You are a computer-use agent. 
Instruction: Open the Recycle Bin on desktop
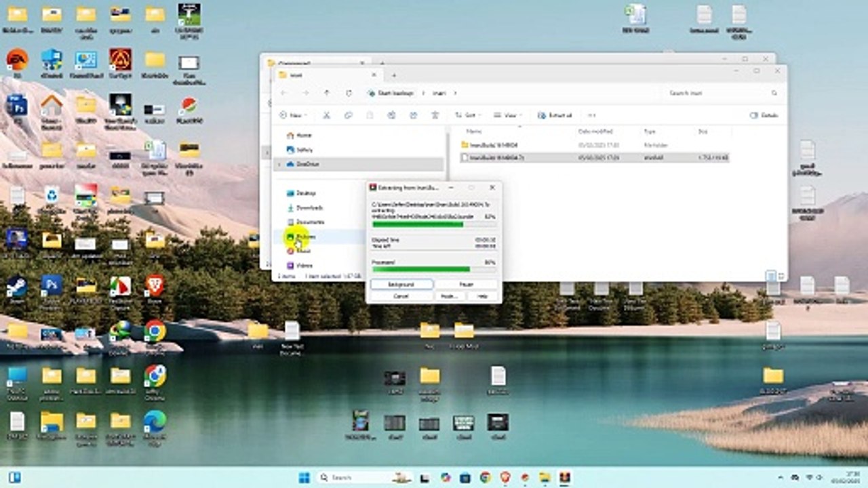52,197
